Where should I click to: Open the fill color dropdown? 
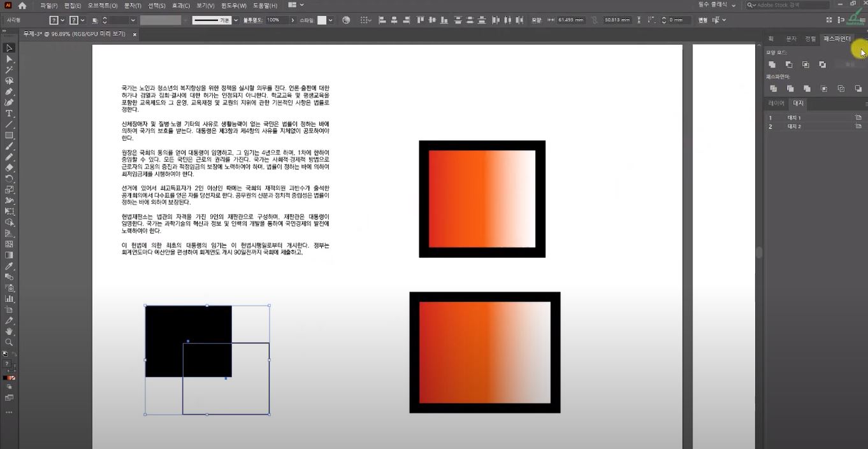coord(62,20)
